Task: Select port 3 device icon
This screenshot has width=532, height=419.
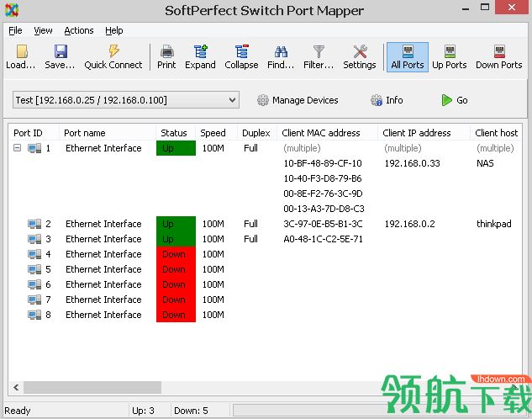Action: pyautogui.click(x=34, y=239)
